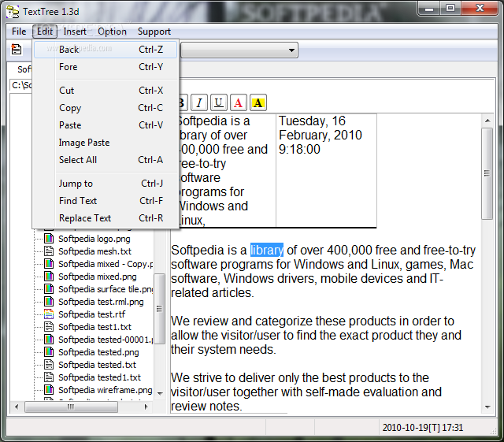The image size is (504, 442).
Task: Choose Replace Text menu entry
Action: click(x=106, y=218)
